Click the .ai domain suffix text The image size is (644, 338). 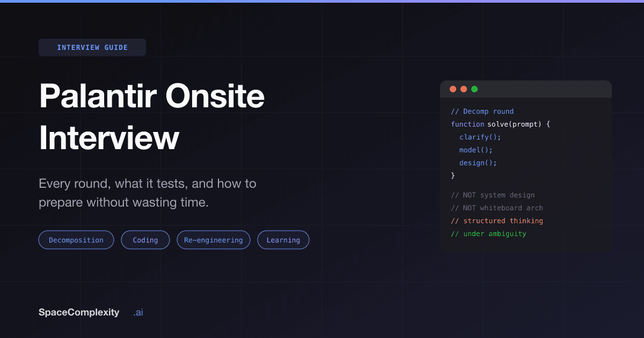(x=138, y=312)
